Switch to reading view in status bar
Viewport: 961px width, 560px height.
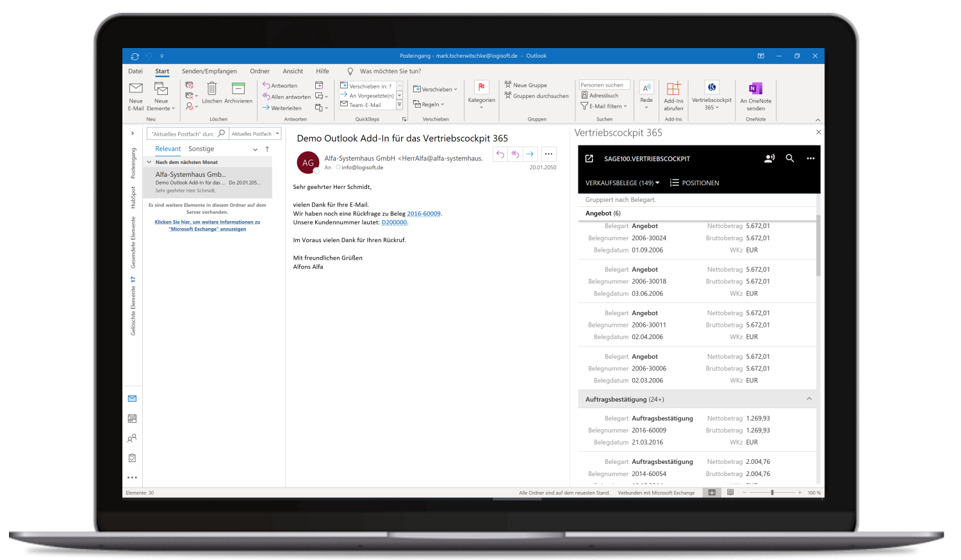(730, 493)
